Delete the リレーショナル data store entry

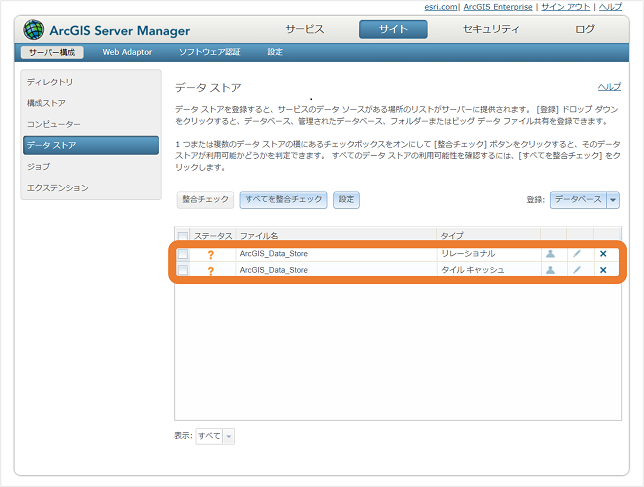tap(603, 254)
